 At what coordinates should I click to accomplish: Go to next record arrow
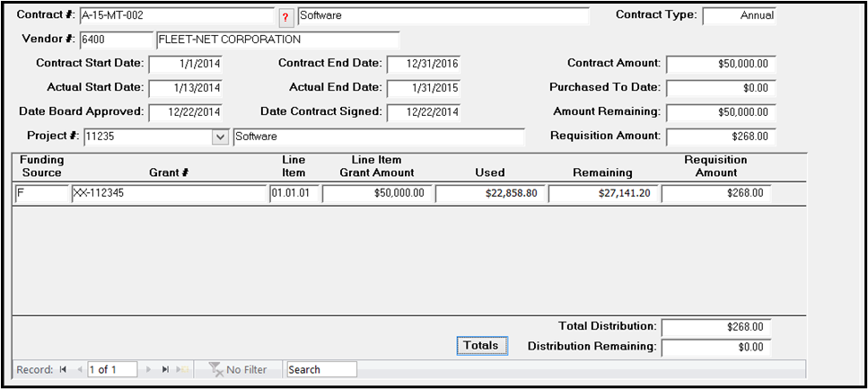pyautogui.click(x=148, y=369)
